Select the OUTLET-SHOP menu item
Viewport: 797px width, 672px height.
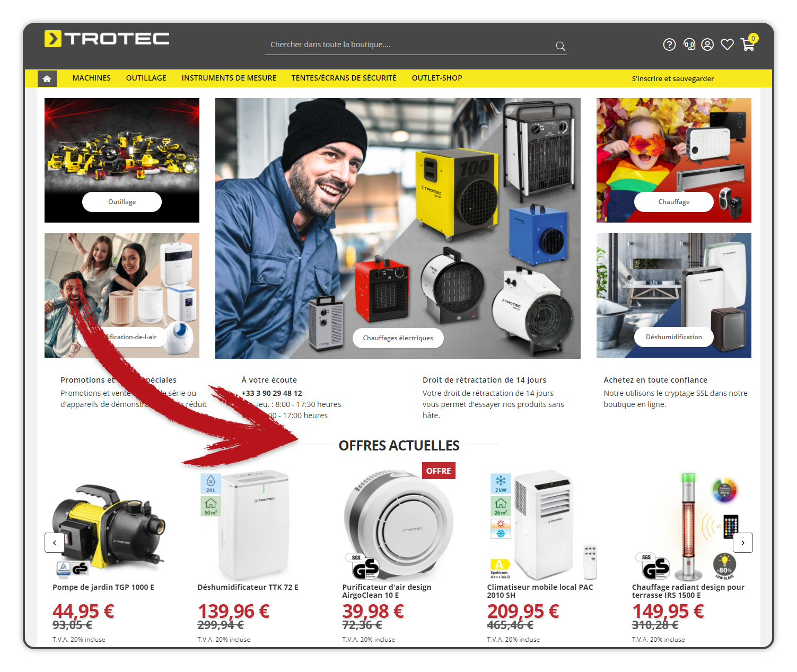437,78
